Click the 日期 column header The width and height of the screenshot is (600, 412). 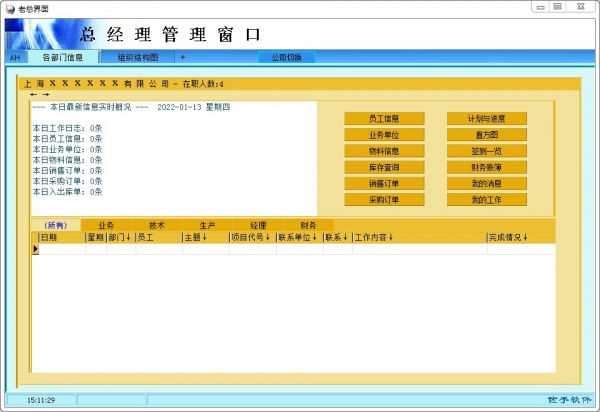(62, 238)
